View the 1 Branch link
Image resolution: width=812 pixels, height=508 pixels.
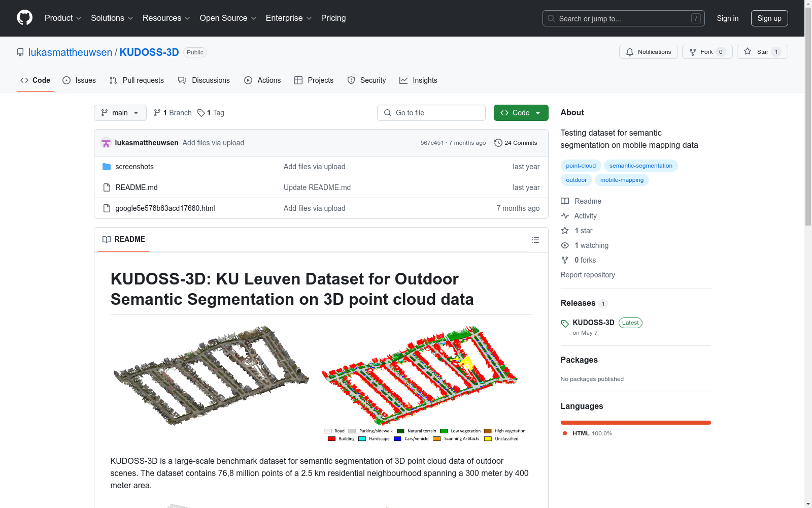(x=173, y=113)
